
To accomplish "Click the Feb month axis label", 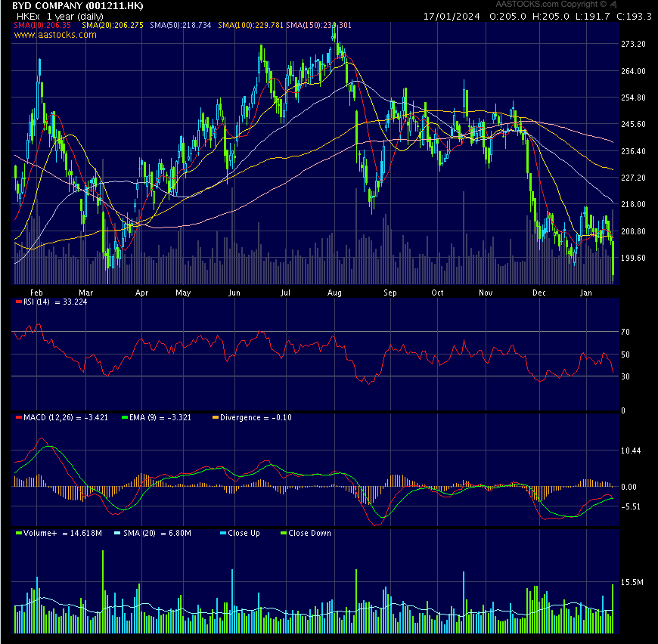I will click(36, 293).
